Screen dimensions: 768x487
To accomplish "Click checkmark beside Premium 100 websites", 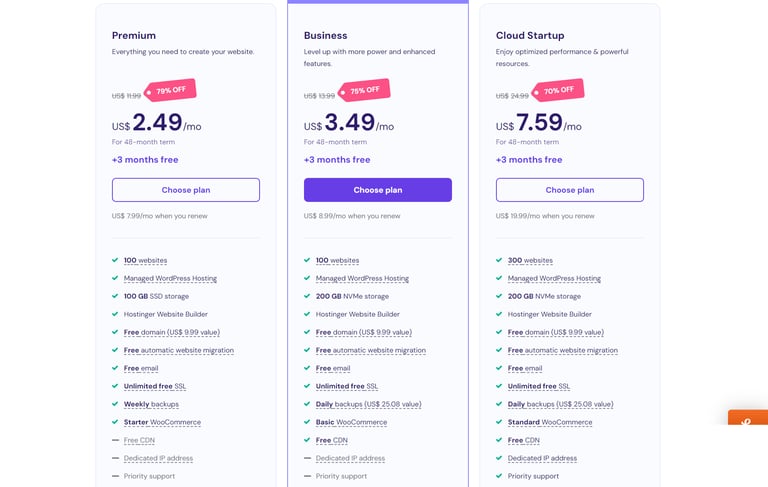I will pyautogui.click(x=115, y=260).
